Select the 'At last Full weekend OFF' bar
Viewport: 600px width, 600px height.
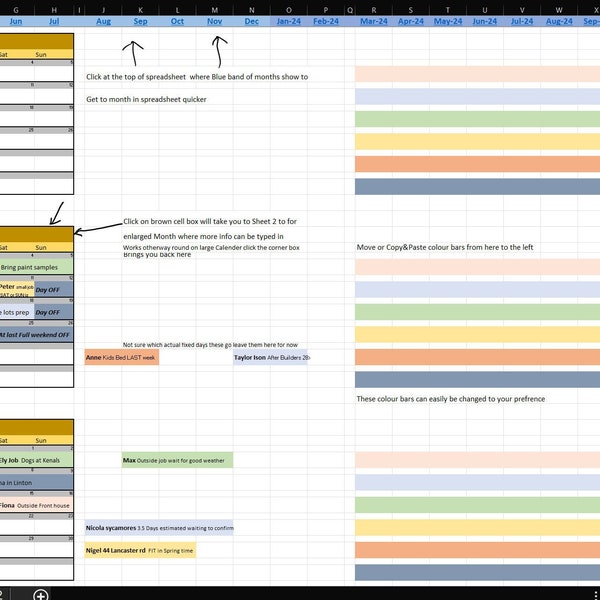point(36,334)
